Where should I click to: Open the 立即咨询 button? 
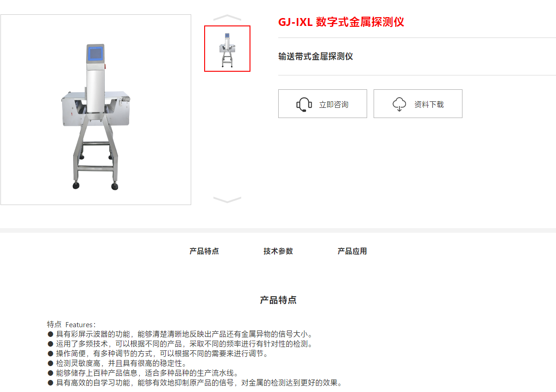point(323,104)
